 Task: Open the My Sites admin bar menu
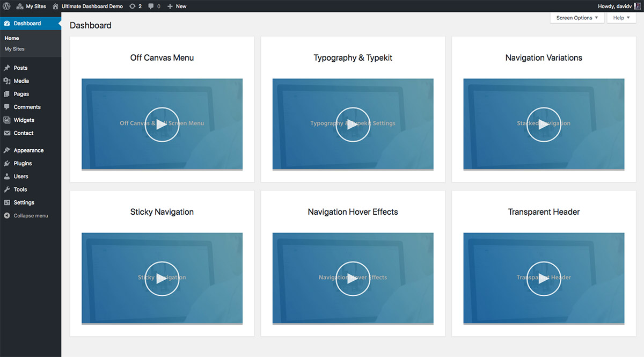click(31, 6)
